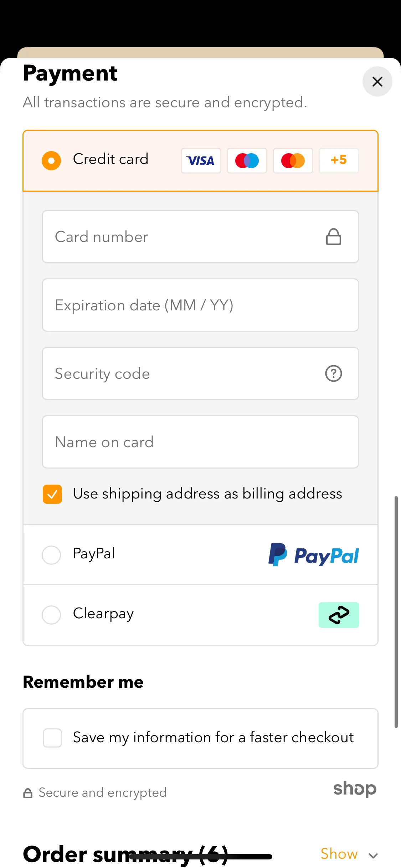Click the Visa card icon

pyautogui.click(x=201, y=161)
